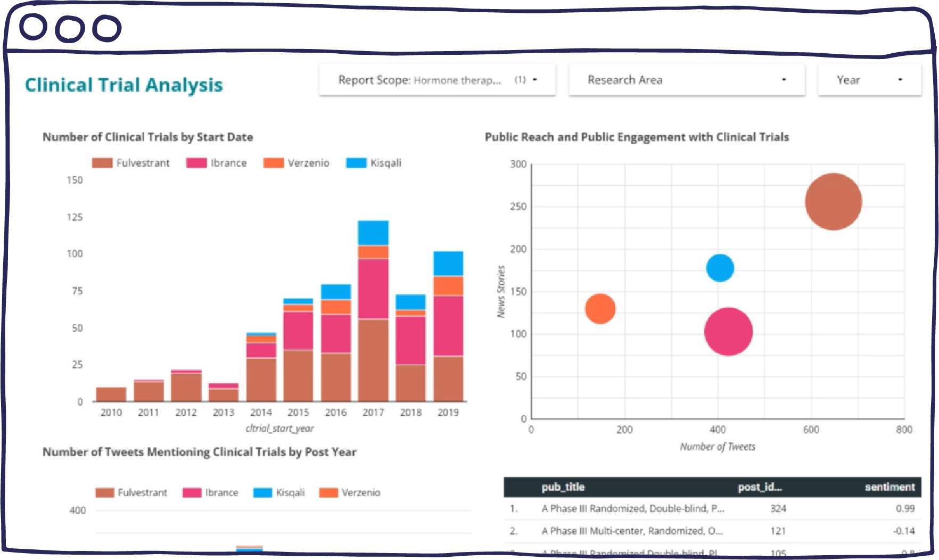This screenshot has width=939, height=560.
Task: Open the Research Area dropdown
Action: pyautogui.click(x=686, y=80)
